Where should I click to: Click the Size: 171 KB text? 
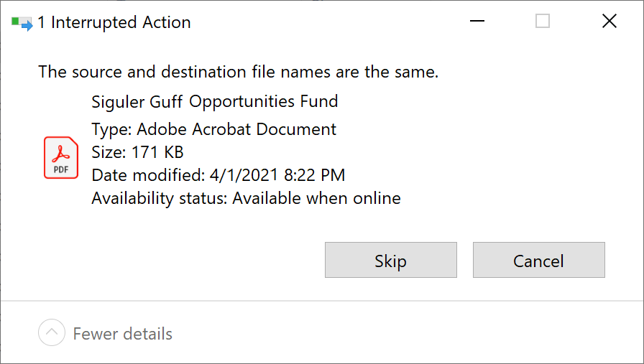[x=137, y=152]
